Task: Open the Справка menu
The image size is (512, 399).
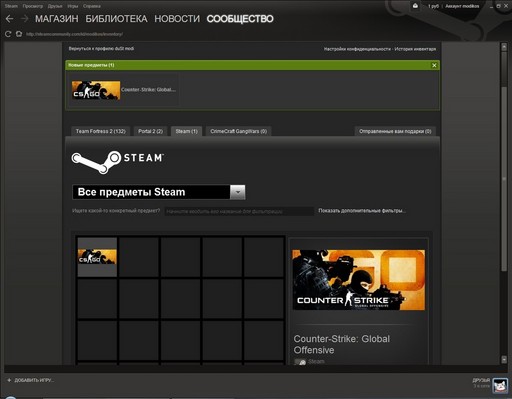Action: tap(92, 6)
